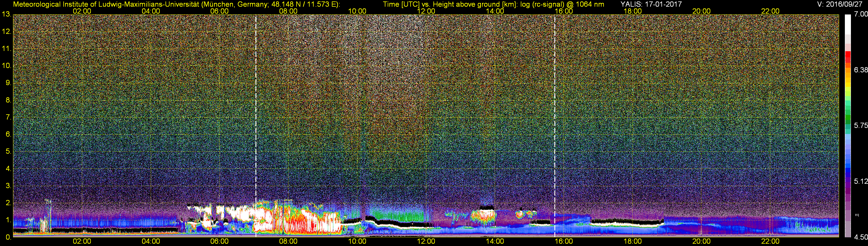Select the 12 km label on the height axis
This screenshot has height=246, width=868.
coord(6,32)
